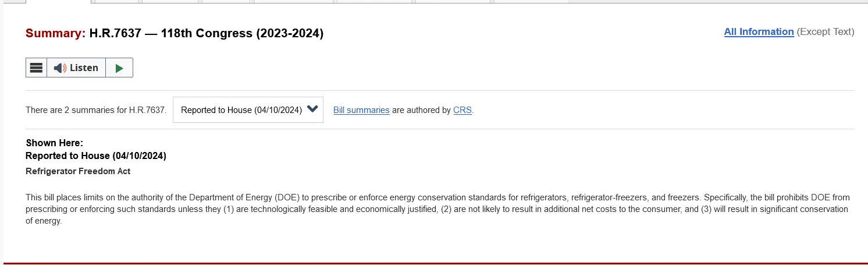
Task: Visit the CRS link
Action: coord(462,110)
